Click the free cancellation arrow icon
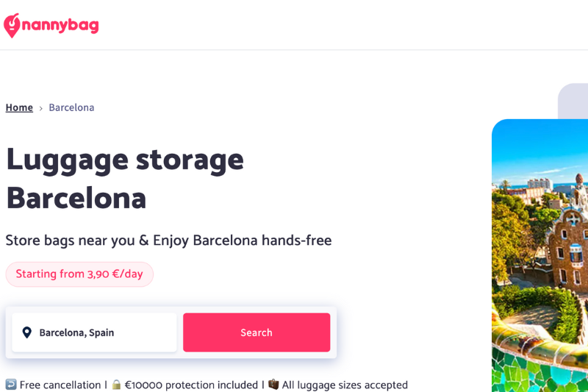The image size is (588, 392). coord(11,385)
